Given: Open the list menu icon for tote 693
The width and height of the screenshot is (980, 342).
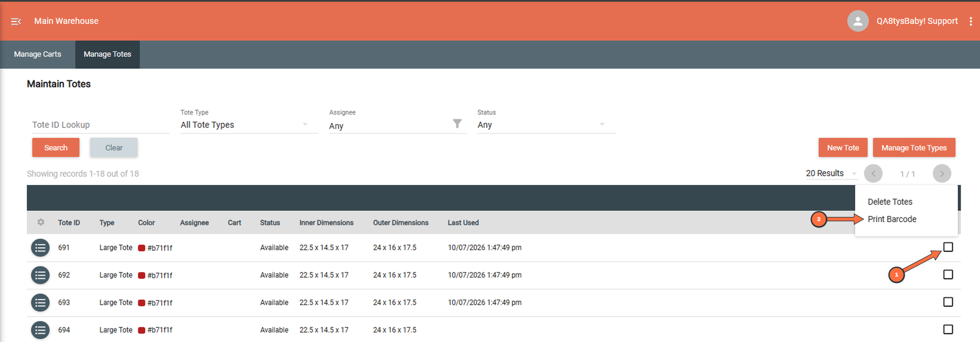Looking at the screenshot, I should point(40,303).
